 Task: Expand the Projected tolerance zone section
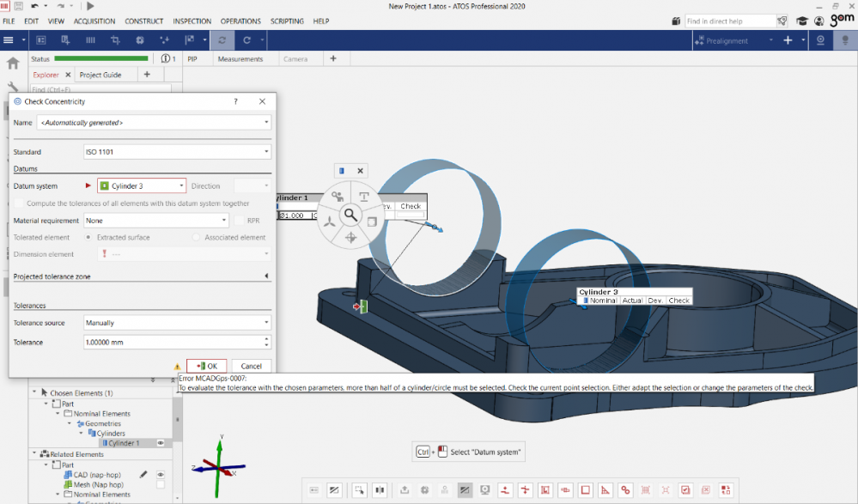266,276
